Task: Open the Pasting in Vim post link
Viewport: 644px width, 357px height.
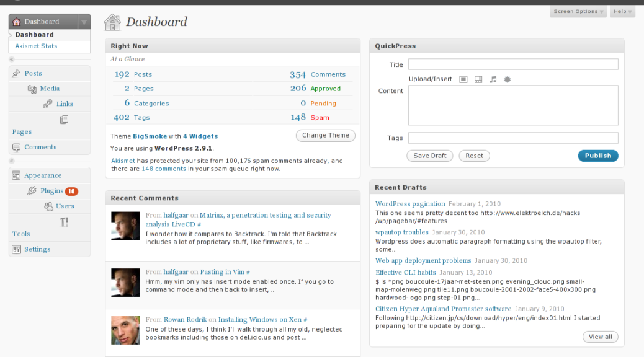Action: pyautogui.click(x=221, y=271)
